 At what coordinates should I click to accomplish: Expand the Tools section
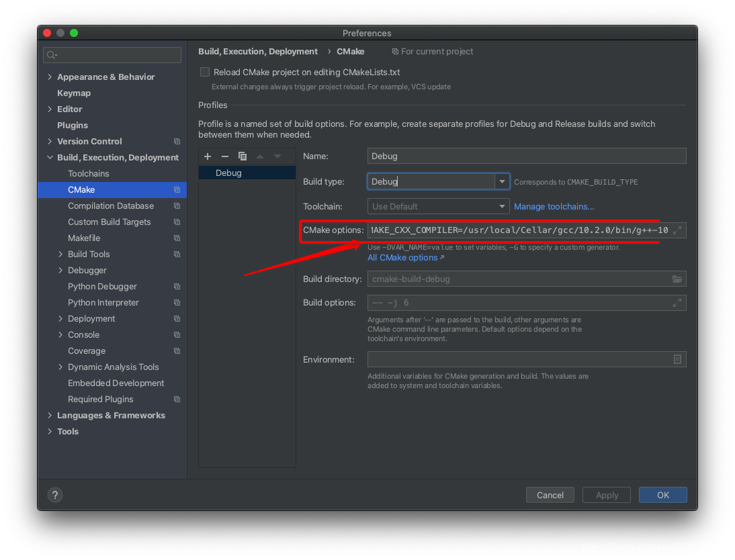point(50,432)
